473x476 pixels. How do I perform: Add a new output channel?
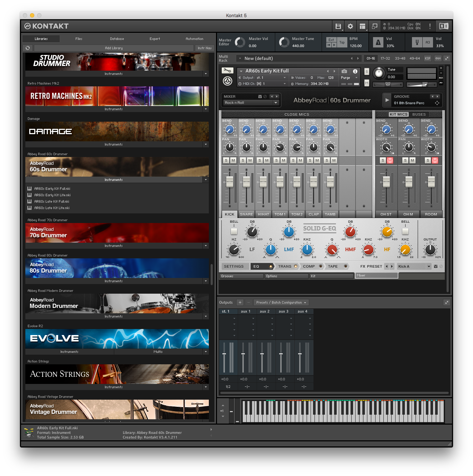point(240,302)
